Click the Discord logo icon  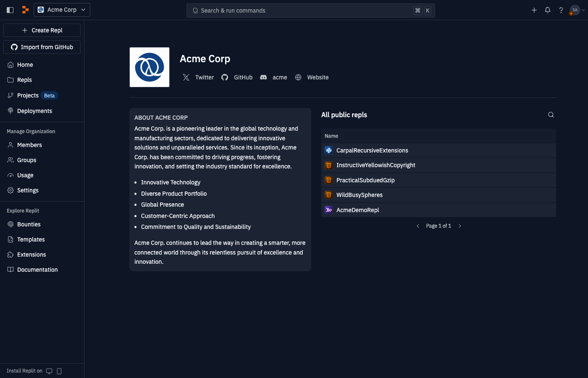point(263,77)
